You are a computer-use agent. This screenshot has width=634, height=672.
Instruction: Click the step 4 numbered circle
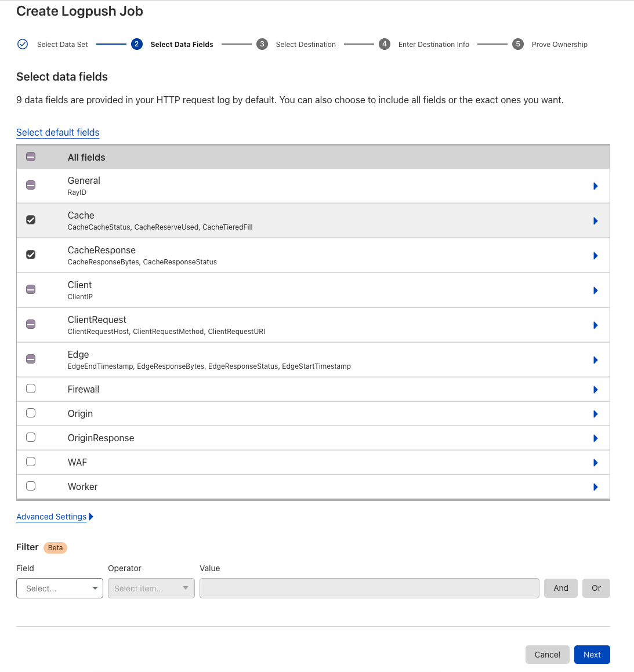tap(385, 43)
